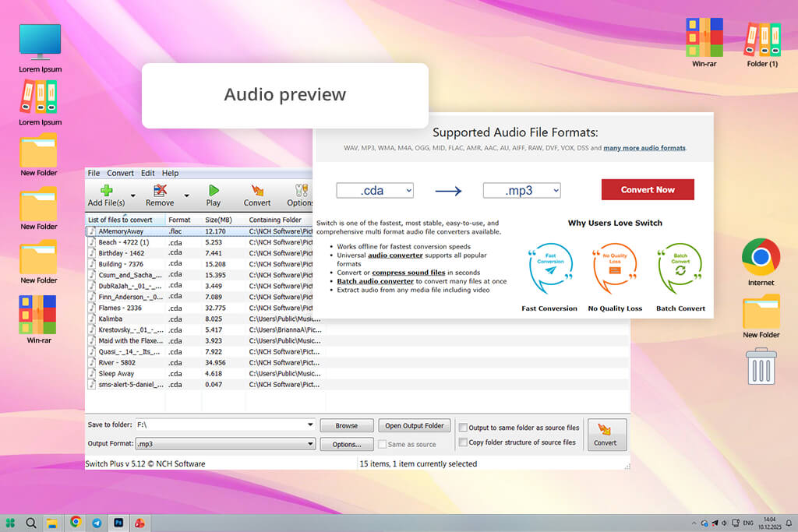Open Telegram from the taskbar
Screen dimensions: 798x532
[x=97, y=523]
